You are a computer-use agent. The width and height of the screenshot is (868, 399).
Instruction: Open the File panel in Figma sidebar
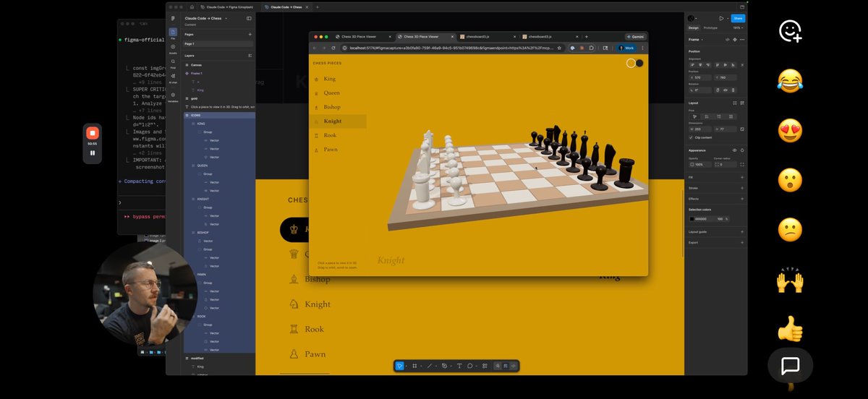point(173,33)
